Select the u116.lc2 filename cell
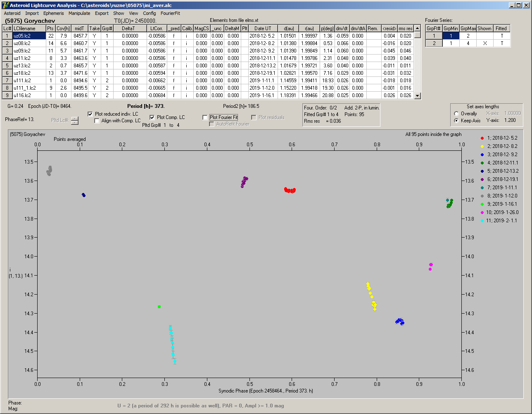The image size is (532, 414). coord(29,95)
